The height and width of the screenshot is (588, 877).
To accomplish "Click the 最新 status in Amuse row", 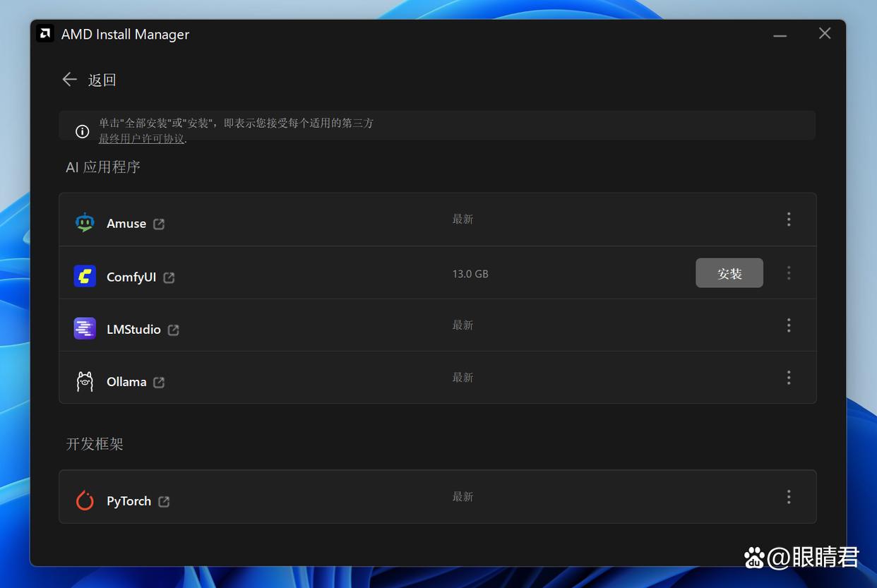I will 463,219.
